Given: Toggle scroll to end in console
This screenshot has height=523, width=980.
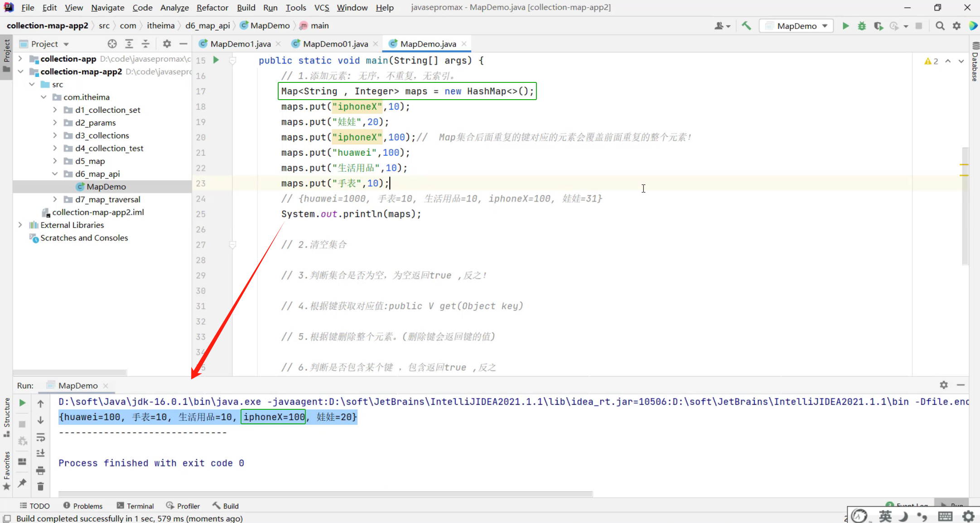Looking at the screenshot, I should pyautogui.click(x=40, y=453).
